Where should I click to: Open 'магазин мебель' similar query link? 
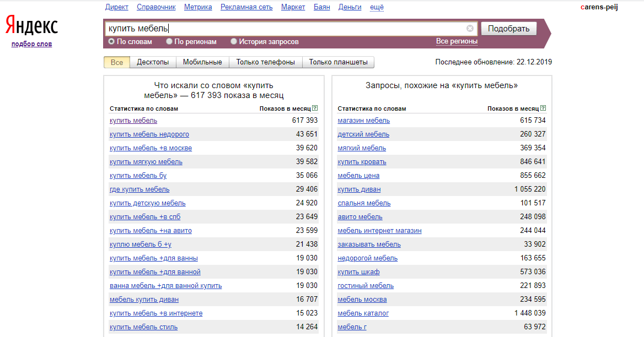364,121
